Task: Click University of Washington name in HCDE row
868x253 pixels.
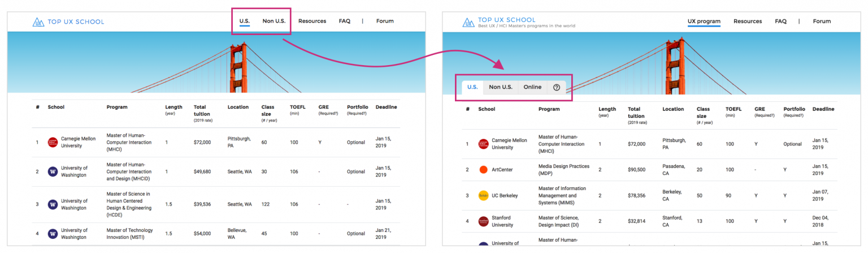Action: pos(75,204)
